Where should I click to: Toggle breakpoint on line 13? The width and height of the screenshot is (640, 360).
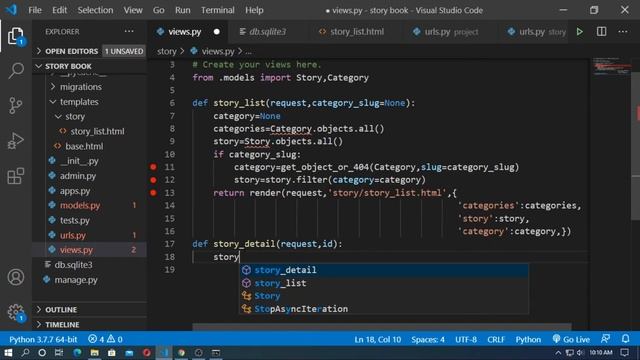tap(153, 193)
